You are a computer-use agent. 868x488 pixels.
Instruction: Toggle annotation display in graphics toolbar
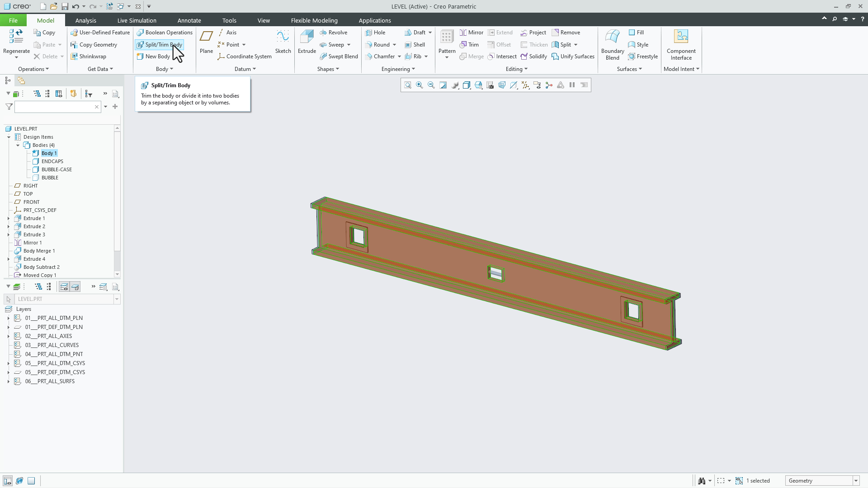[x=537, y=84]
